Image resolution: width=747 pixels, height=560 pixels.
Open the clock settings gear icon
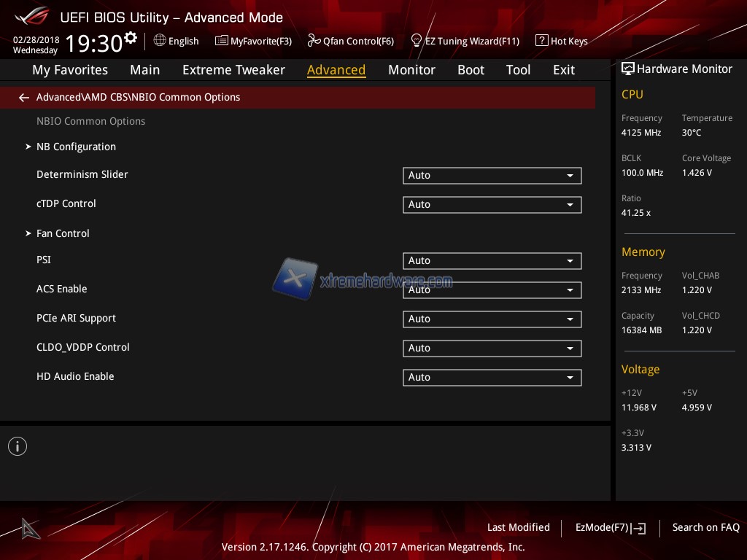click(x=131, y=38)
